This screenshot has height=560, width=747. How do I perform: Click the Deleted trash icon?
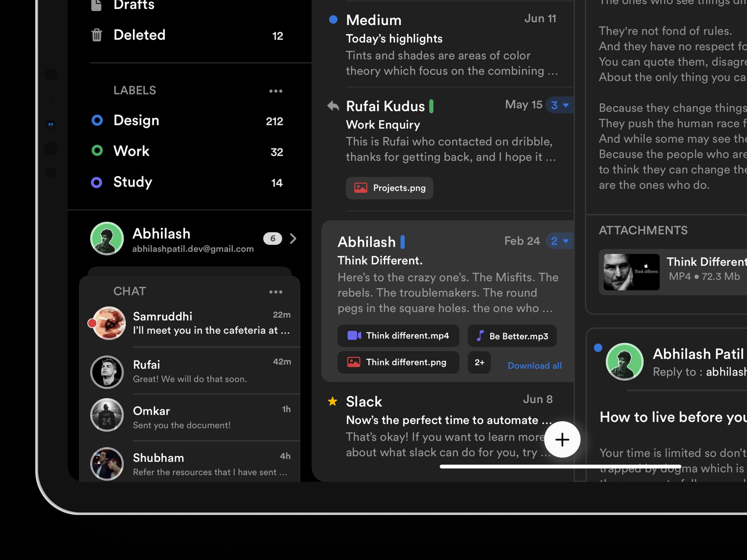coord(97,35)
